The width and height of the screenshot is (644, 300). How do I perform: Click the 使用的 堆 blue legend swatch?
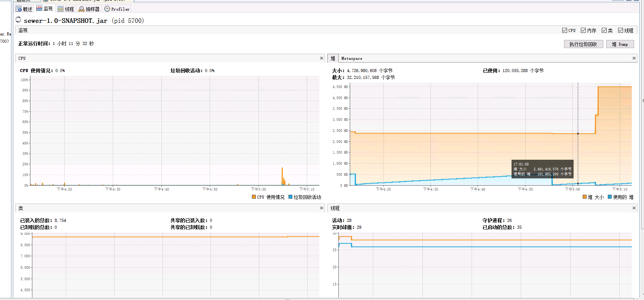(x=610, y=197)
